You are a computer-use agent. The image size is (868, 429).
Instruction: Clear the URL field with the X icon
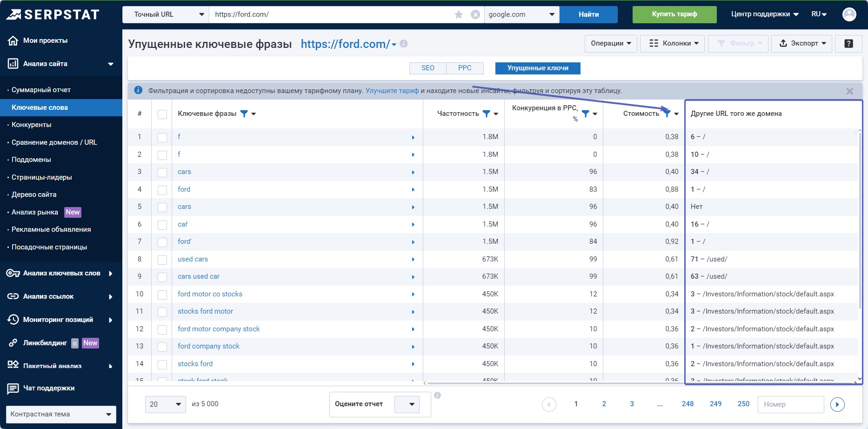[x=475, y=14]
